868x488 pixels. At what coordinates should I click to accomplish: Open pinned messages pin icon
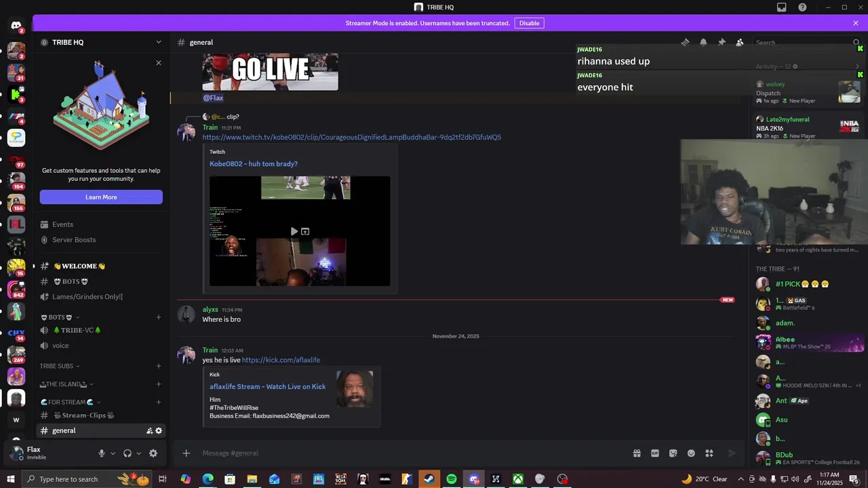click(722, 42)
